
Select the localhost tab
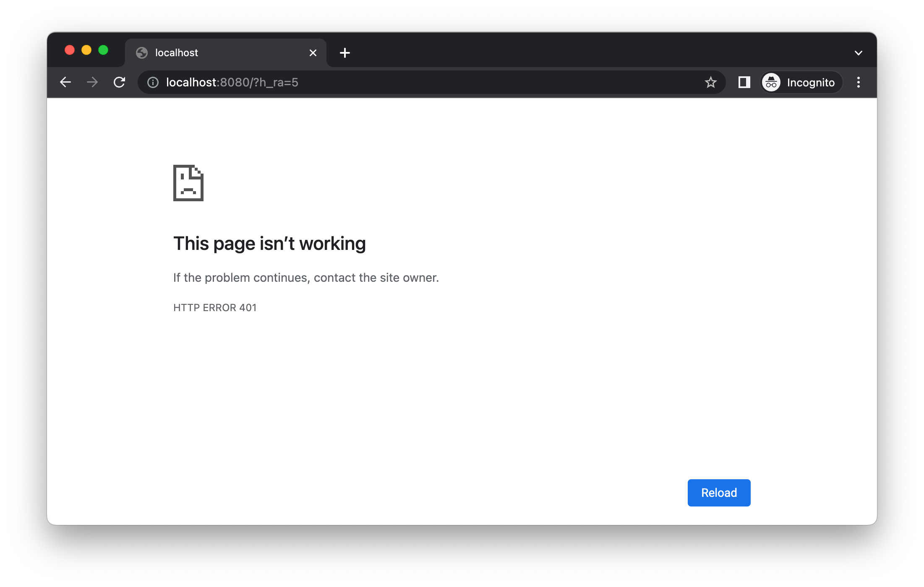(218, 53)
